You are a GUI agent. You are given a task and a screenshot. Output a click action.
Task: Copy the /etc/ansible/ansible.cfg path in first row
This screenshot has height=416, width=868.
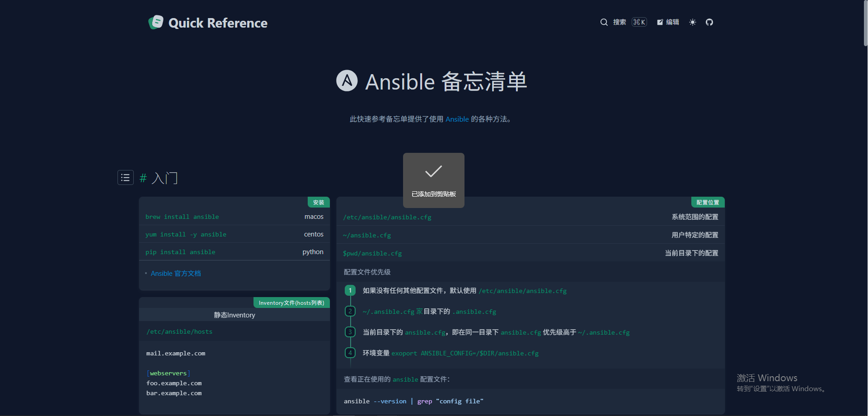pos(387,217)
